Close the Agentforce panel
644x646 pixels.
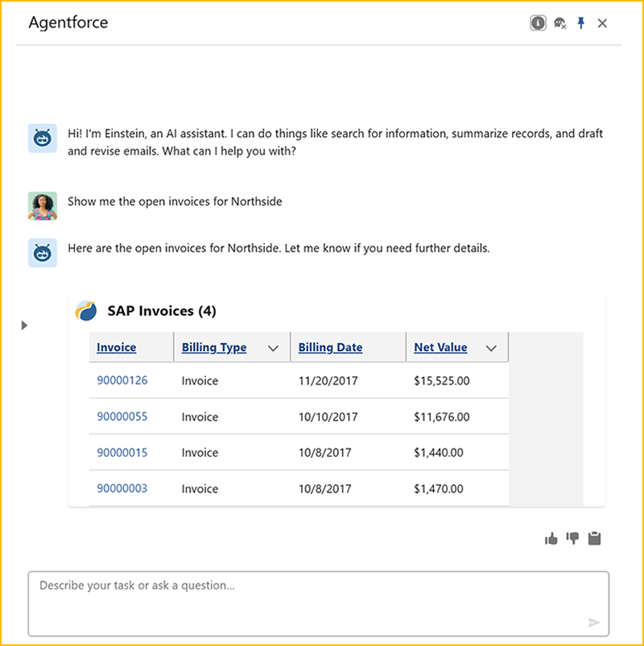[x=602, y=23]
